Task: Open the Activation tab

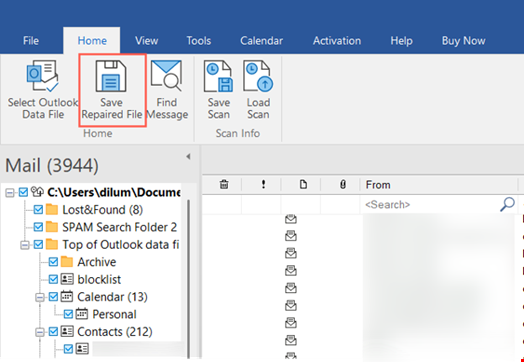Action: click(x=337, y=41)
